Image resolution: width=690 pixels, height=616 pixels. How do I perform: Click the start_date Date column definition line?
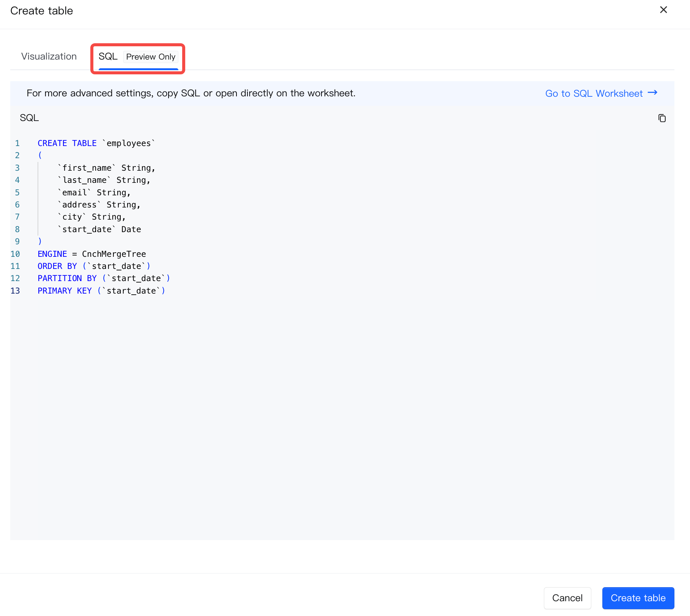point(99,229)
